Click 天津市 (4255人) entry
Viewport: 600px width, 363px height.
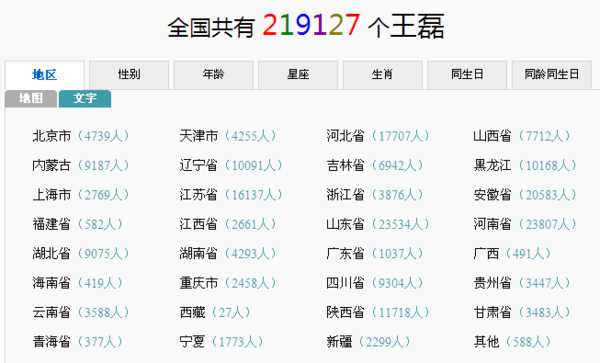(228, 136)
